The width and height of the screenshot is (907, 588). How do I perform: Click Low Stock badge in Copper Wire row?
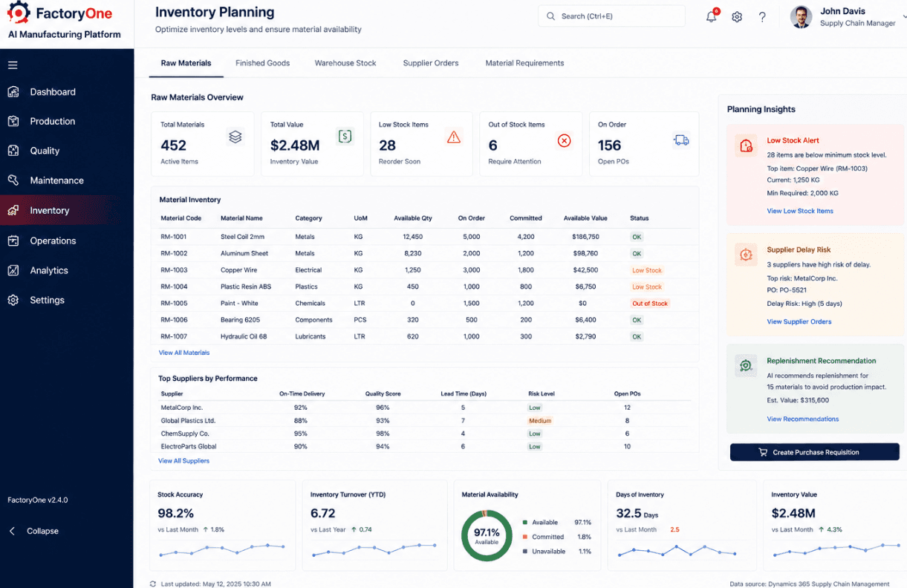point(647,270)
